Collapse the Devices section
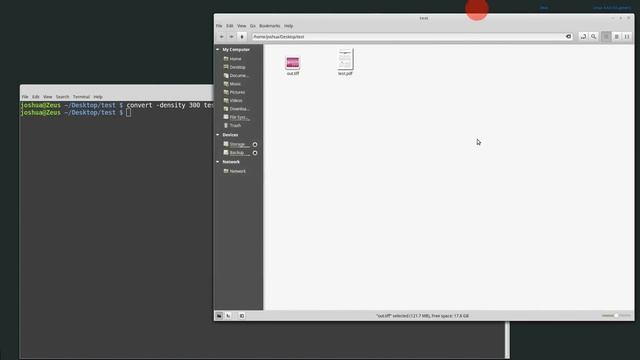The width and height of the screenshot is (640, 360). pyautogui.click(x=218, y=135)
